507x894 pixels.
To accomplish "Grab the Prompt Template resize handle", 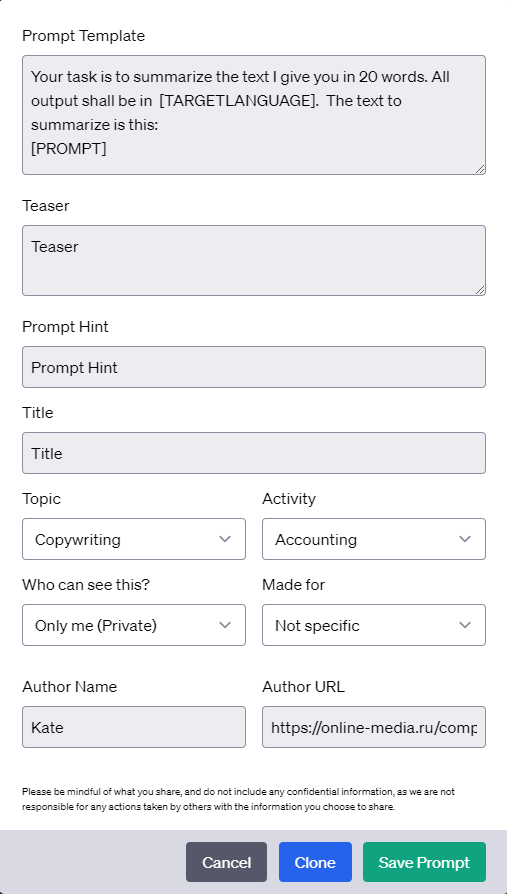I will click(x=480, y=168).
